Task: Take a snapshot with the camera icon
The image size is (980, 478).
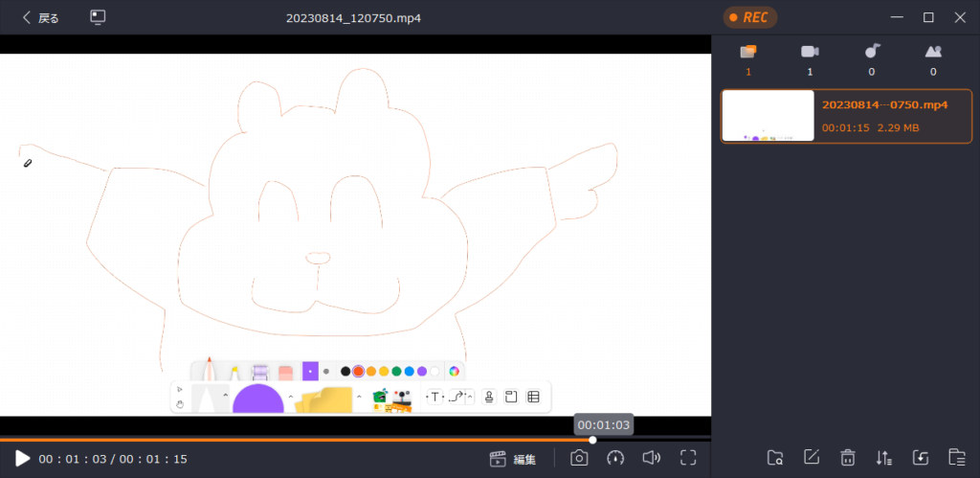Action: 579,458
